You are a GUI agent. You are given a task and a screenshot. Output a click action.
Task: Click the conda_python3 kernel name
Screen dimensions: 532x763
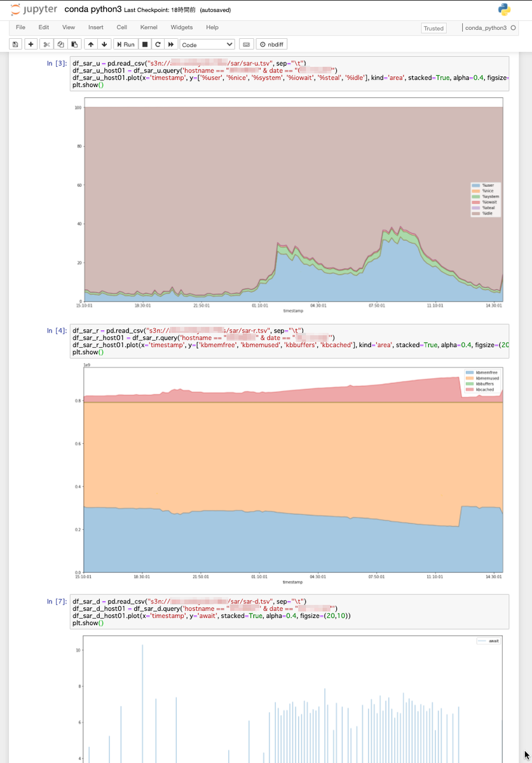(486, 28)
